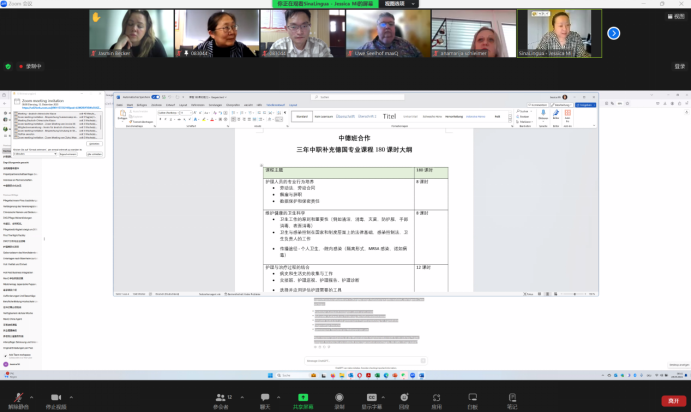Show next page of participant videos

pyautogui.click(x=614, y=33)
